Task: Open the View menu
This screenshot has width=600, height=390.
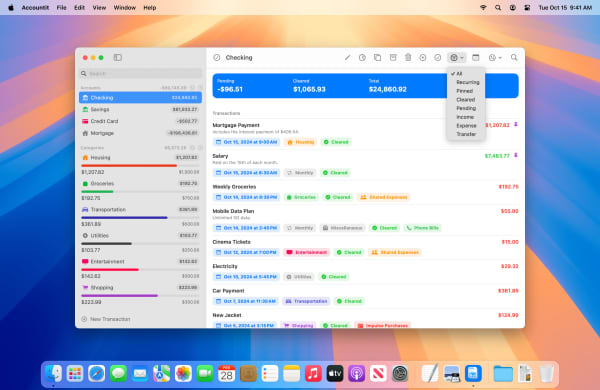Action: click(99, 8)
